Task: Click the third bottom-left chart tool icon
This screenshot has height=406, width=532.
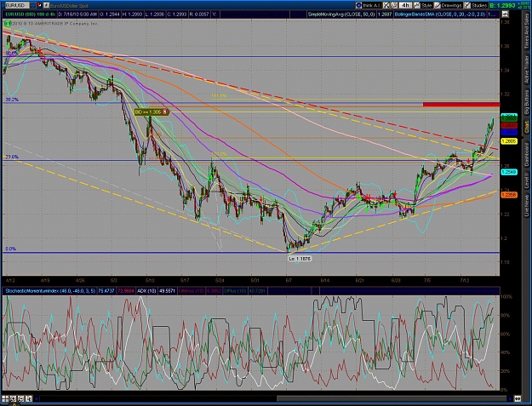Action: (x=20, y=398)
